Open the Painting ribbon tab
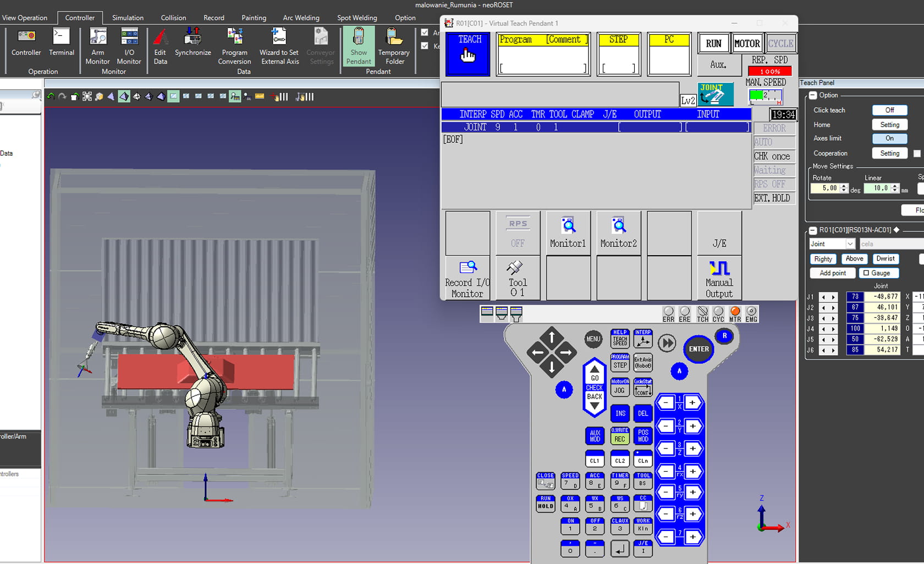 [254, 18]
